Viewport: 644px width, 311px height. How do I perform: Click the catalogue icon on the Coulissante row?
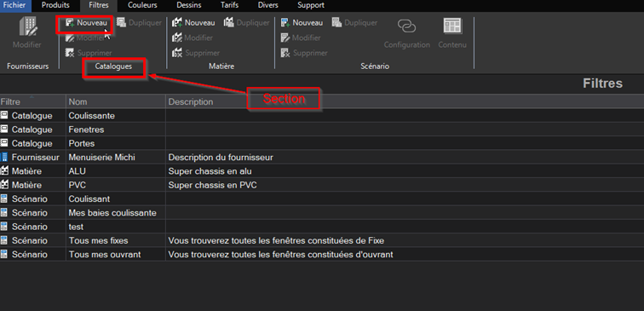pyautogui.click(x=4, y=115)
